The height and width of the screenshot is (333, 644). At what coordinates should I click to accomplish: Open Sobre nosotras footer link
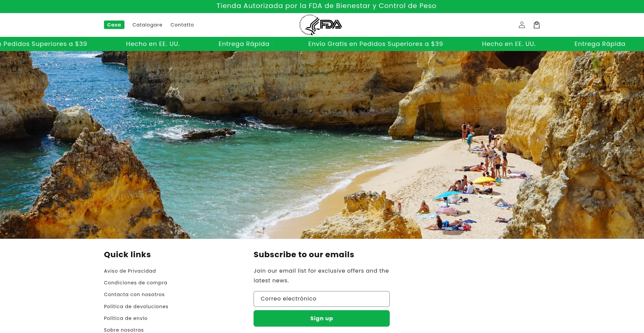click(124, 330)
